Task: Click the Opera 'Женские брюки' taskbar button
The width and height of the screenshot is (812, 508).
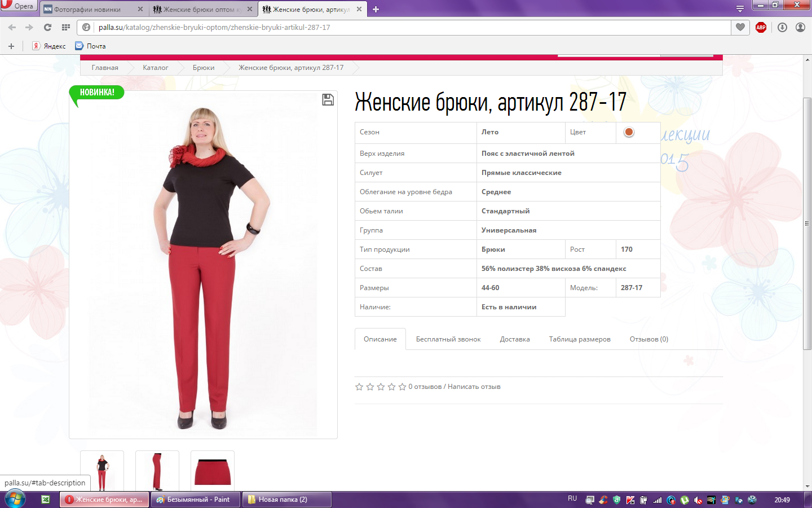Action: click(x=105, y=500)
